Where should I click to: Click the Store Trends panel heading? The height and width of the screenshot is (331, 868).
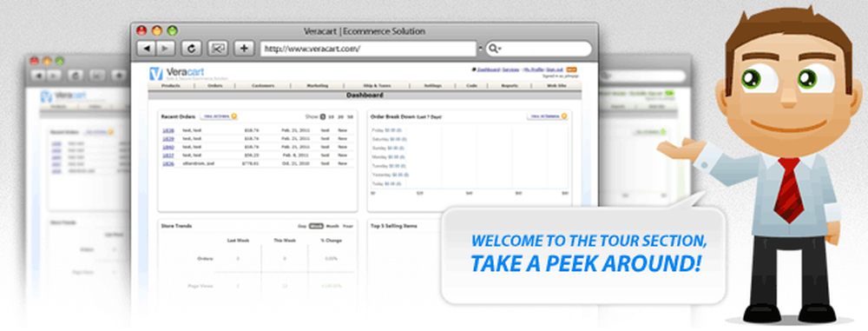click(x=176, y=226)
